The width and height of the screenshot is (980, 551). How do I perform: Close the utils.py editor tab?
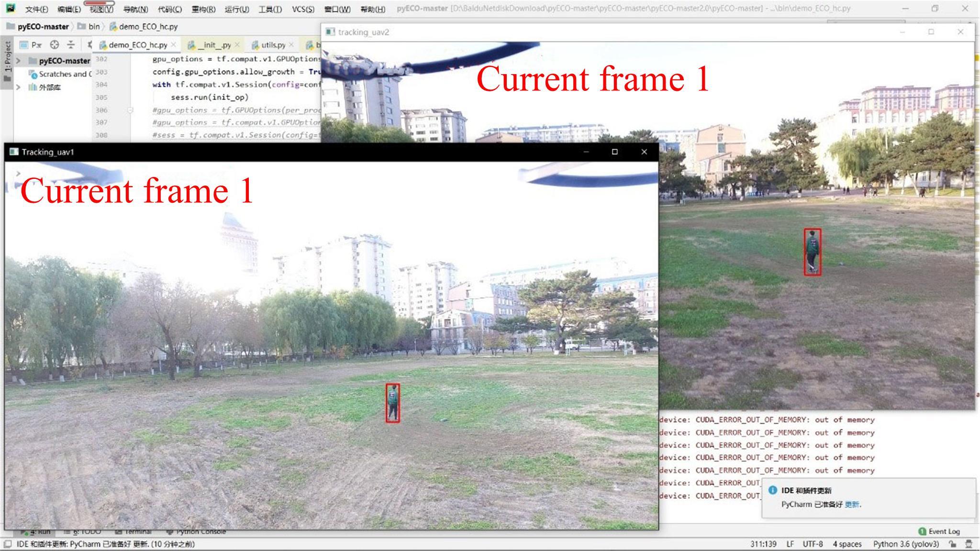click(x=291, y=44)
